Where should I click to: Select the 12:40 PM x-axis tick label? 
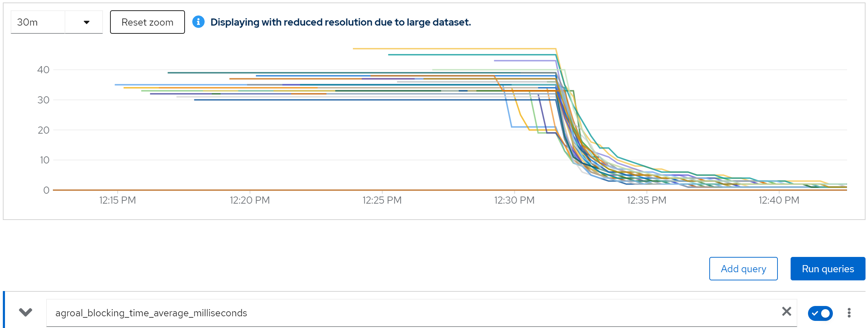779,200
